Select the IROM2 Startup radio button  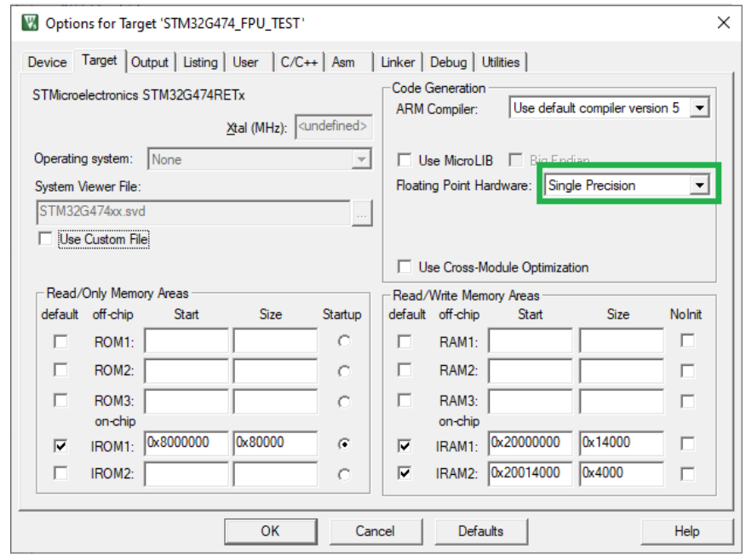(344, 474)
